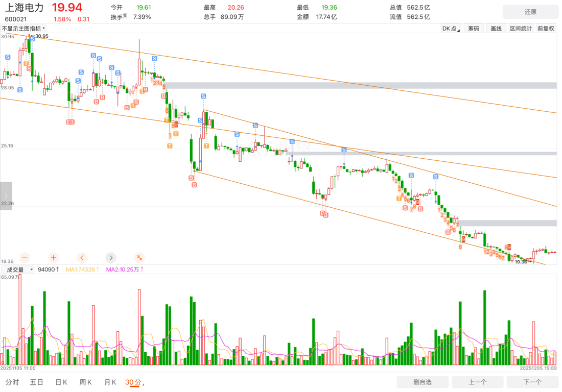Viewport: 562px width, 392px height.
Task: Click the current price 19.94
Action: 67,8
